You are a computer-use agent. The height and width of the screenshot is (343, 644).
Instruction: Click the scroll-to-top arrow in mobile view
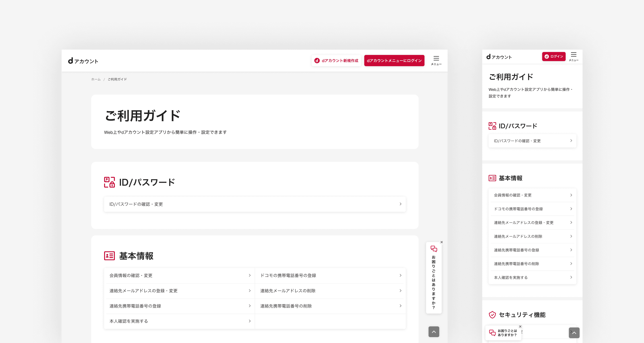click(x=574, y=333)
